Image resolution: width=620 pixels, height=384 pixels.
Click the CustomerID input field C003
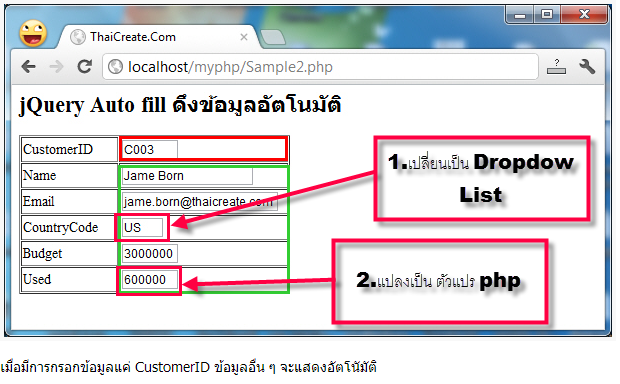coord(149,149)
